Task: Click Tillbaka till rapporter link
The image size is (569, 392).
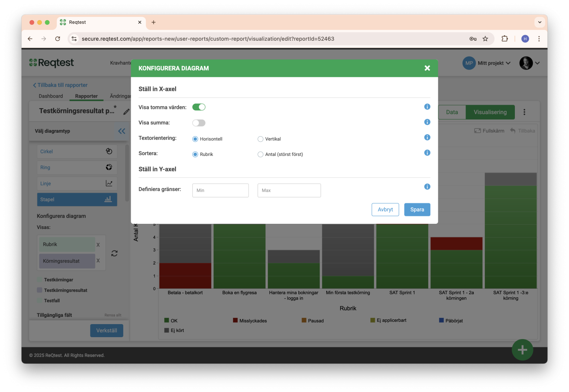Action: click(60, 85)
